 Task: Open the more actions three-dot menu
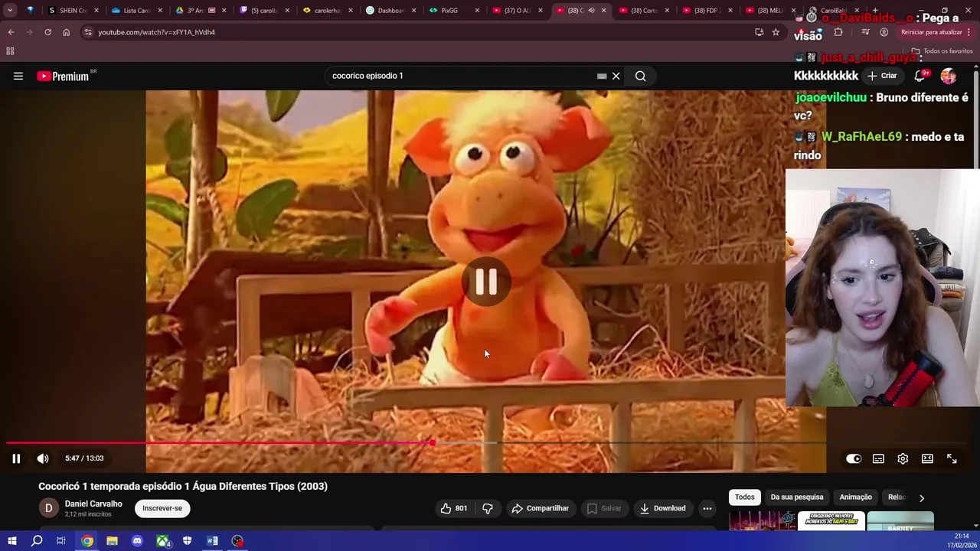[x=707, y=508]
